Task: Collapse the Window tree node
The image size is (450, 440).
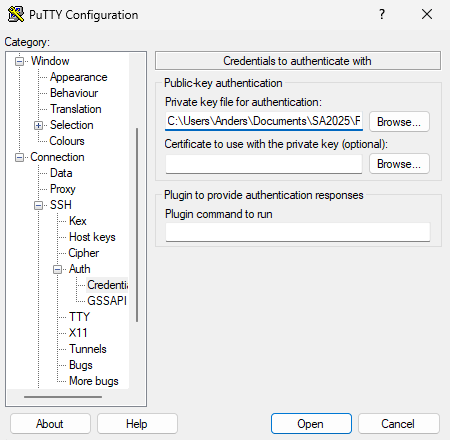Action: click(20, 61)
